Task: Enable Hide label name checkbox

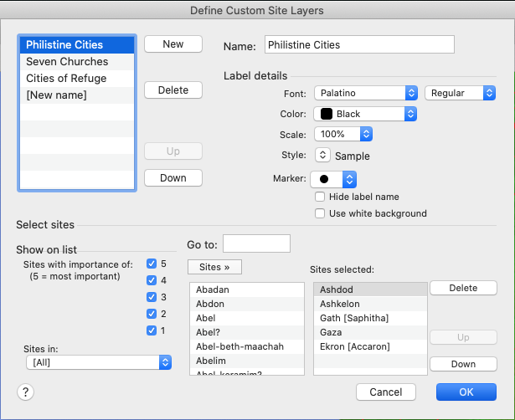Action: (x=320, y=197)
